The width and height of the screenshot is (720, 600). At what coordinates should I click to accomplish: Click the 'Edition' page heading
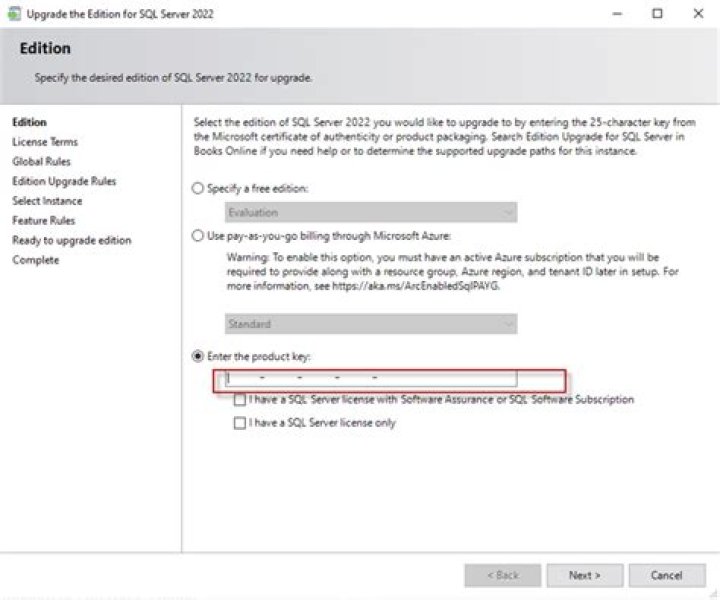[x=45, y=48]
